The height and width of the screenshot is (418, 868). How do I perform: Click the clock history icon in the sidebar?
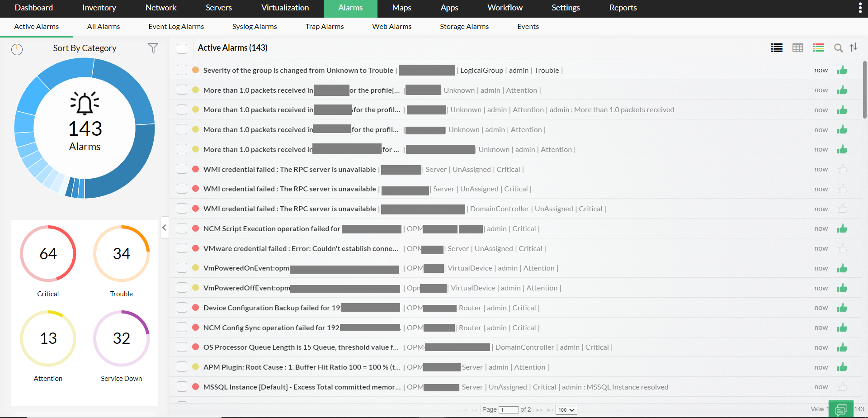click(17, 49)
